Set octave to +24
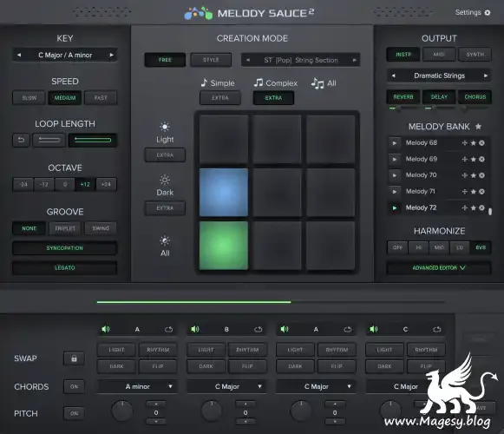Image resolution: width=504 pixels, height=434 pixels. (106, 184)
